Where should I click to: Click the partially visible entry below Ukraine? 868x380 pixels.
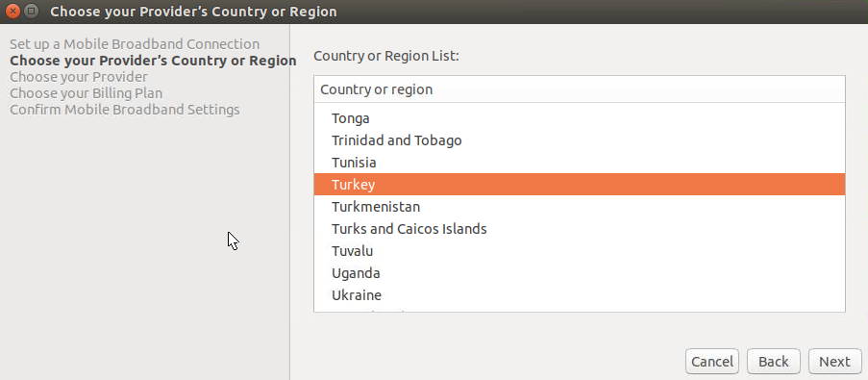(579, 309)
